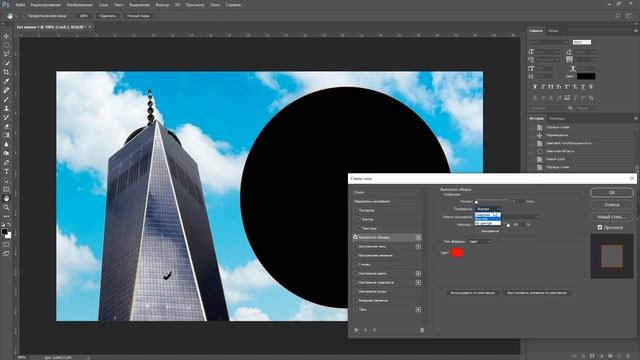This screenshot has width=640, height=360.
Task: Open the stroke position dropdown
Action: pos(488,209)
